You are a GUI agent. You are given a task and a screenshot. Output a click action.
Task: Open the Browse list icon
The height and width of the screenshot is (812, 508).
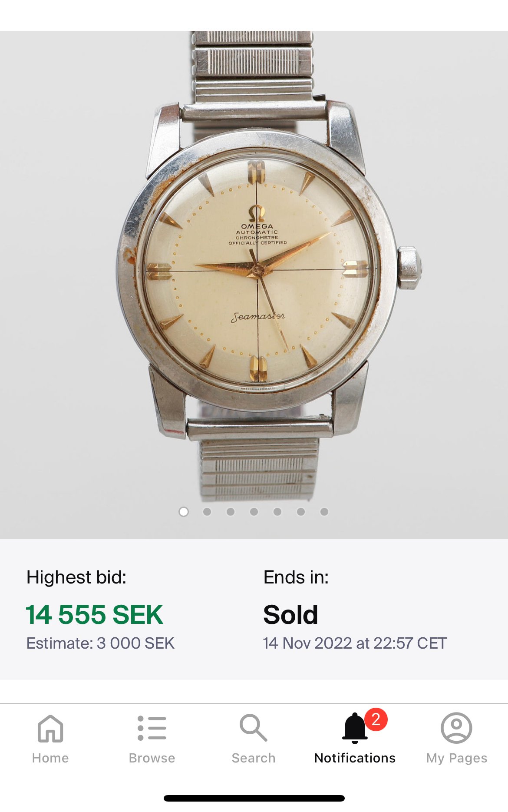coord(152,728)
